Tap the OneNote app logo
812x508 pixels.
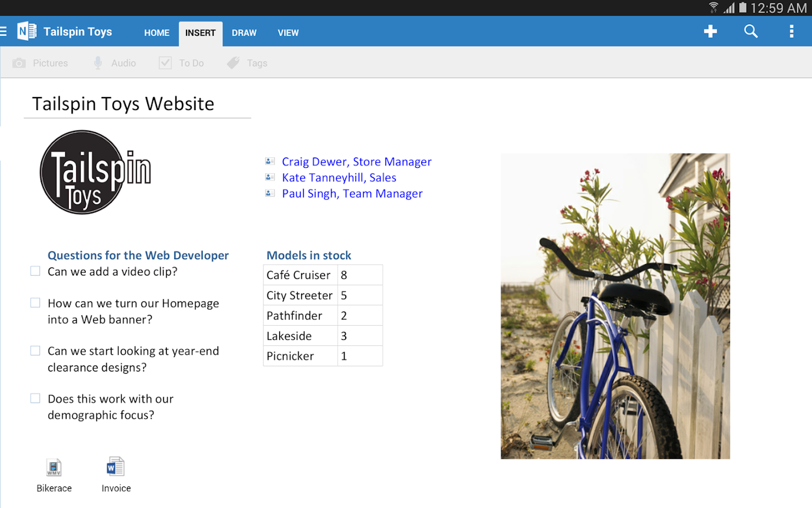[x=27, y=32]
